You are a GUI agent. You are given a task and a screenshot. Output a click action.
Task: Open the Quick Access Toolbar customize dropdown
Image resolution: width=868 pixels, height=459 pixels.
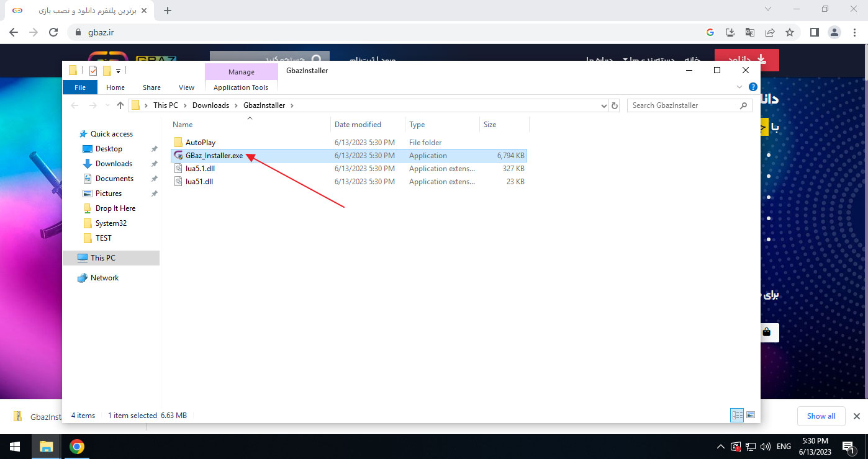coord(118,71)
